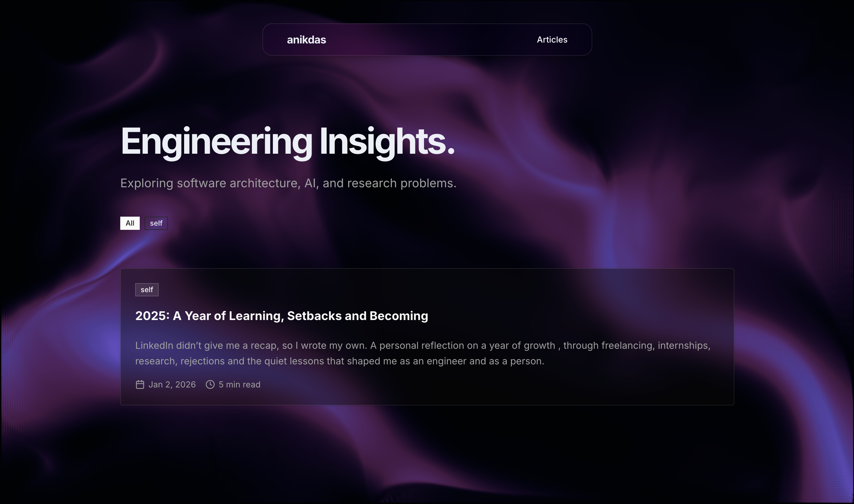Screen dimensions: 854x504
Task: Click the Exploring software architecture subtitle
Action: pos(288,183)
